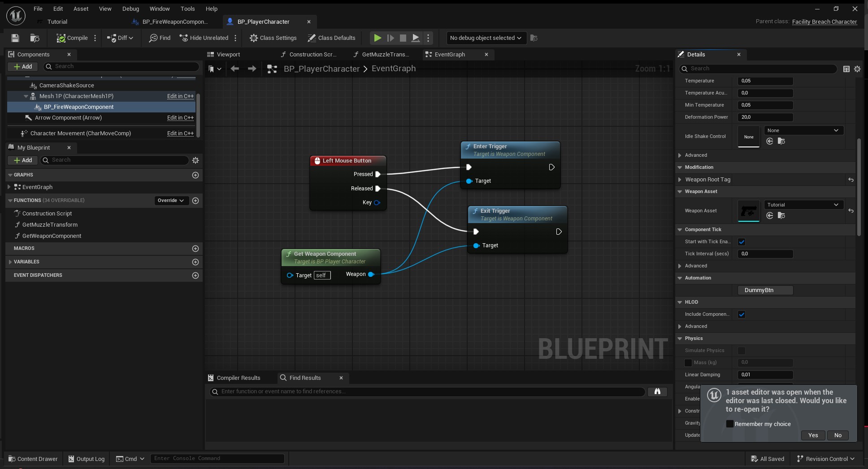
Task: Open the Weapon Asset Tutorial dropdown
Action: coord(803,205)
